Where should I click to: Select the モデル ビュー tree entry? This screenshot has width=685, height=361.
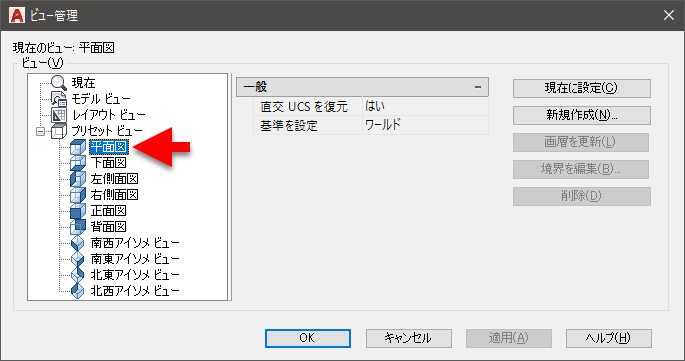point(101,99)
